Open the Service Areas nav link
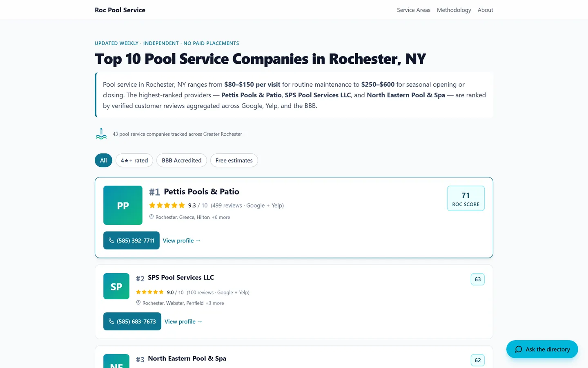 point(414,10)
